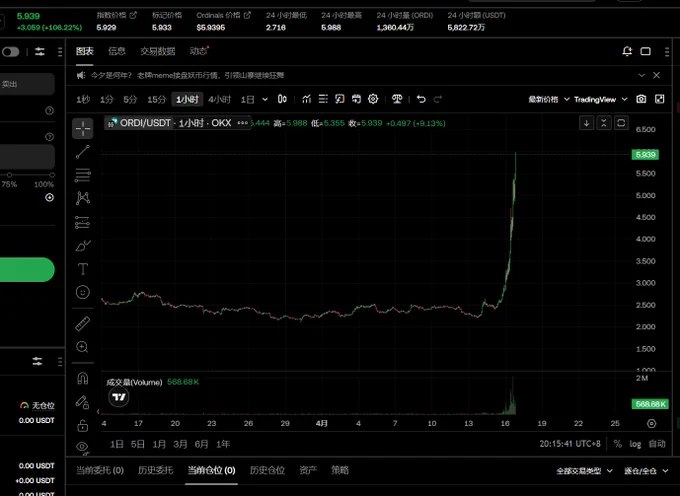
Task: Open the 历史委托 tab
Action: [x=155, y=470]
